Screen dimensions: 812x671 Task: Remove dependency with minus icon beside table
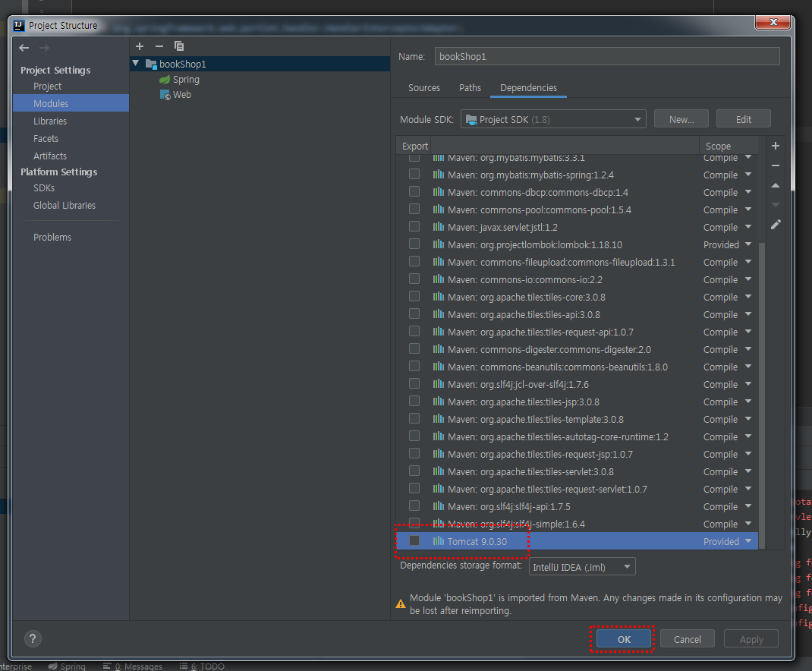[776, 165]
